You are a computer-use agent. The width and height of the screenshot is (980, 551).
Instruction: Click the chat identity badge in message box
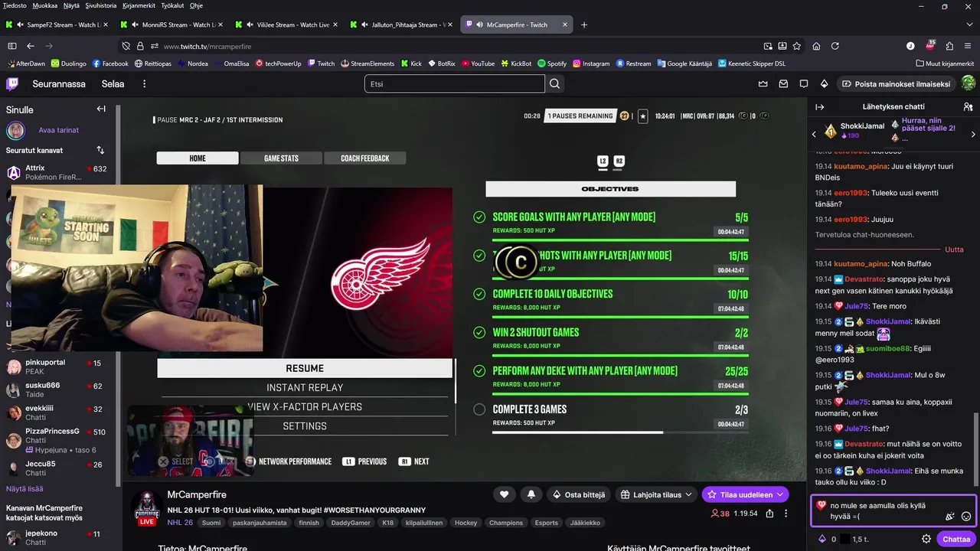pos(821,506)
